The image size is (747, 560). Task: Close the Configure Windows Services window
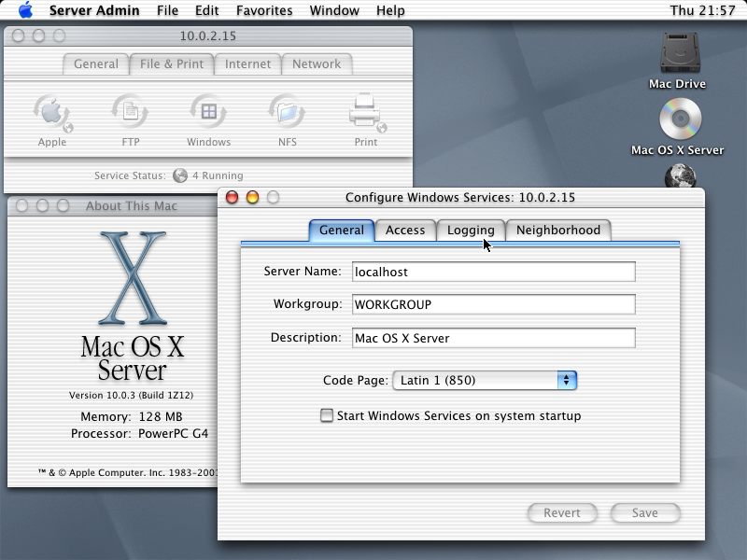pyautogui.click(x=232, y=197)
